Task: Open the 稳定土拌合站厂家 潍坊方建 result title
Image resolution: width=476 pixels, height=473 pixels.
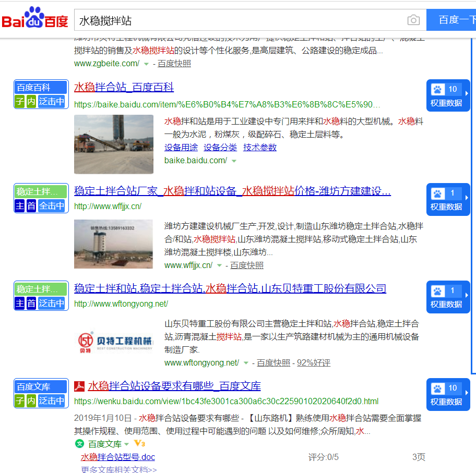Action: (x=233, y=191)
